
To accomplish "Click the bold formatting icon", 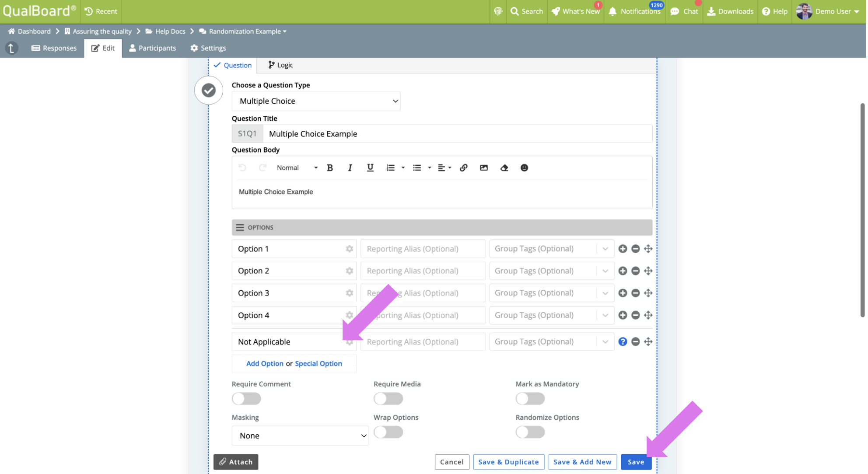I will tap(331, 168).
